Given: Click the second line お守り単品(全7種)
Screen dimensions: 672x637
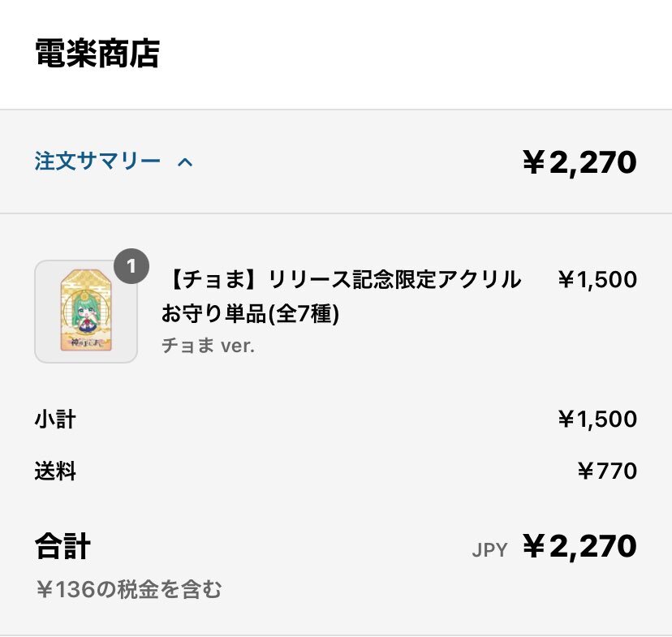Looking at the screenshot, I should pos(250,313).
